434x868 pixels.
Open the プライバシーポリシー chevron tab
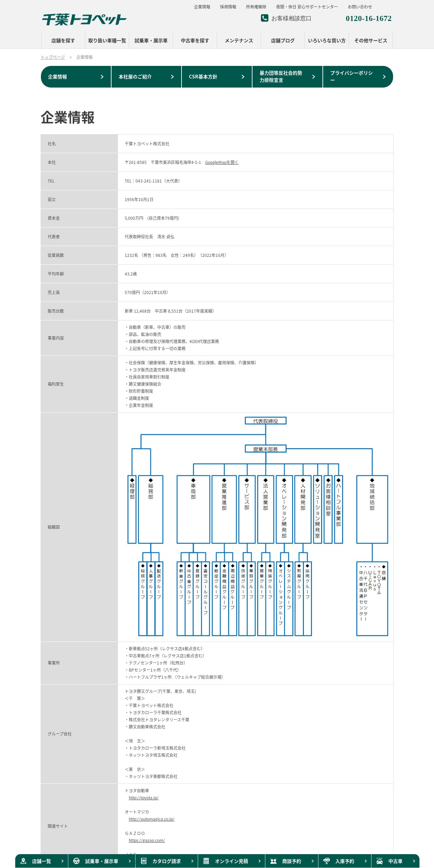coord(358,77)
